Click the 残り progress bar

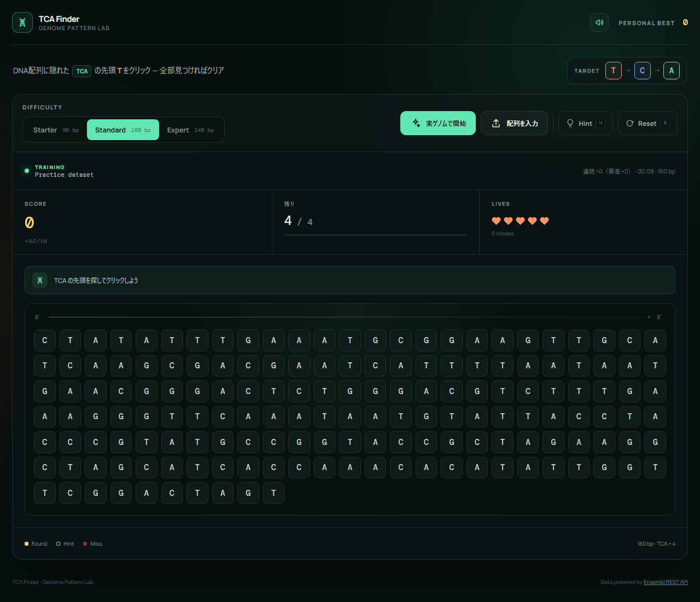tap(375, 235)
